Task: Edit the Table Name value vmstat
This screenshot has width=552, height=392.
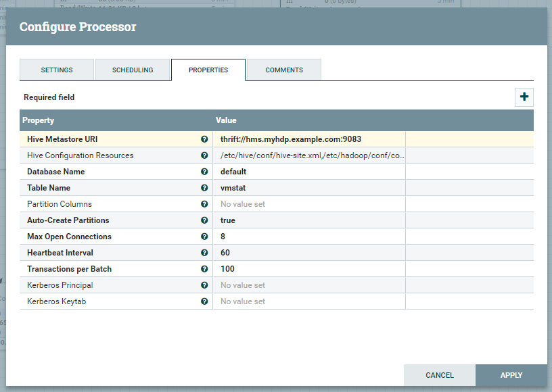Action: coord(309,188)
